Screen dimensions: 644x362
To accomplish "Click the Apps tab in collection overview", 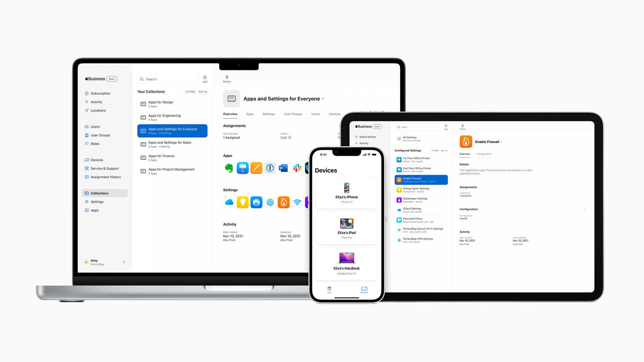I will pyautogui.click(x=249, y=114).
